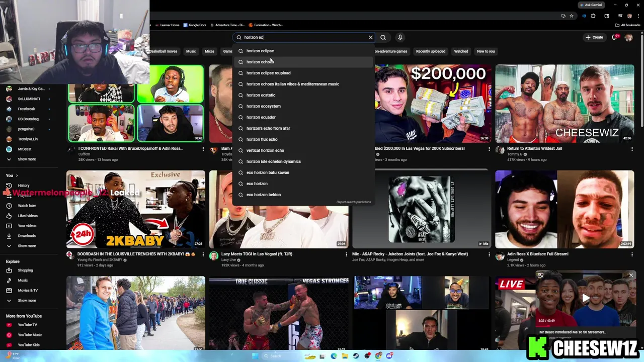Open YouTube TV in the sidebar
The image size is (644, 362).
point(27,325)
